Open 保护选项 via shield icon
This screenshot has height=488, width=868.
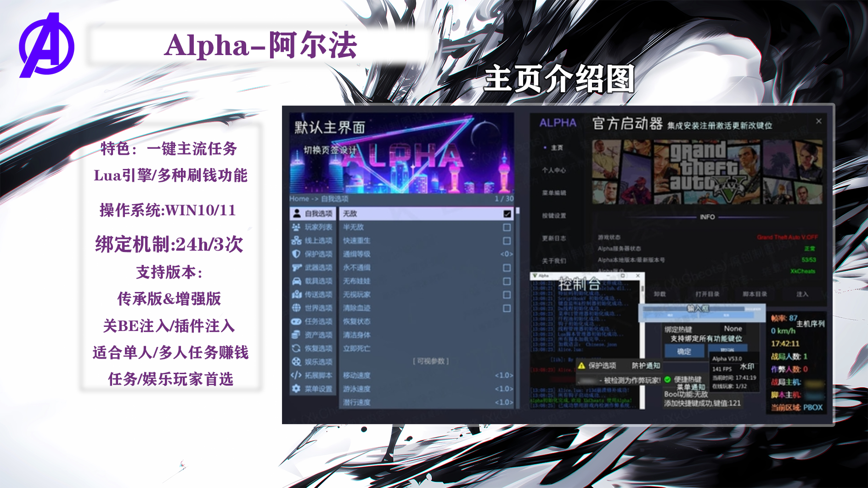(297, 254)
